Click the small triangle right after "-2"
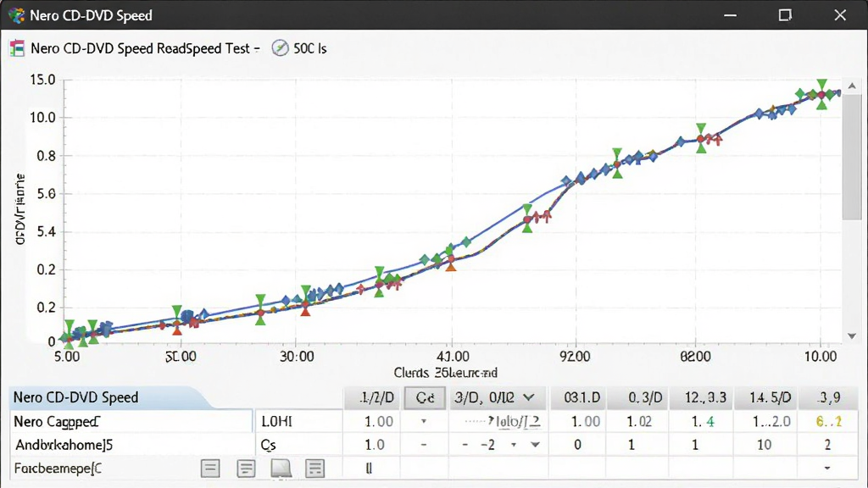 (x=514, y=445)
